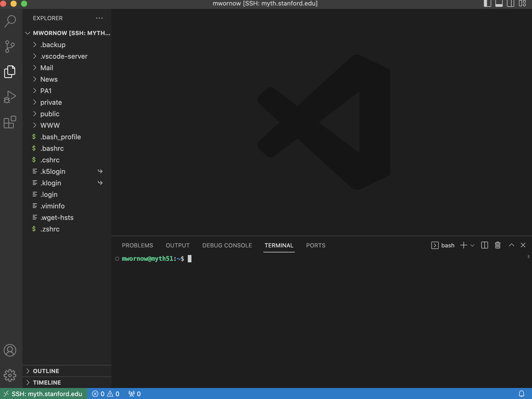Open Run and Debug view
The image size is (532, 399).
point(10,97)
